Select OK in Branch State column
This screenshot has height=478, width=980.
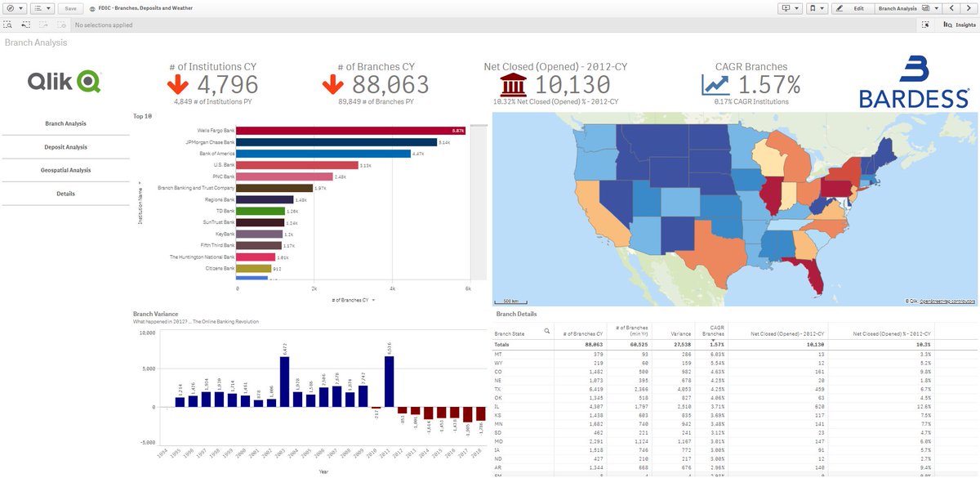498,400
